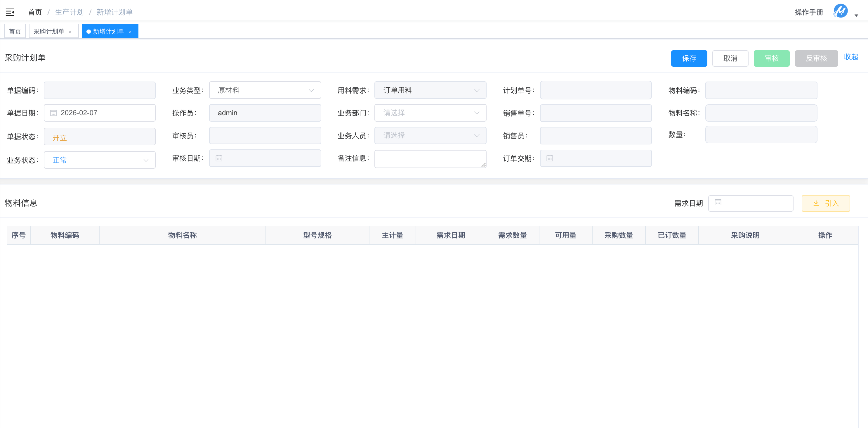Screen dimensions: 868x428
Task: Open calendar icon in 单据日期 field
Action: 53,113
